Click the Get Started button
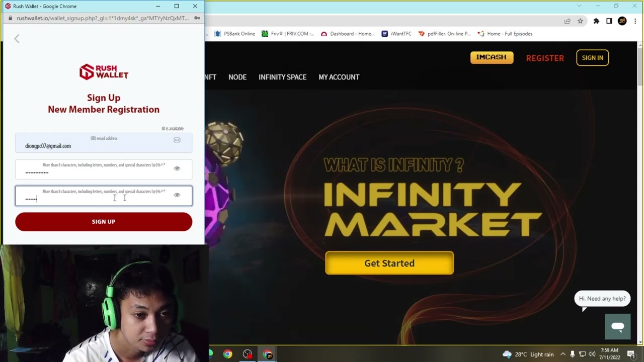The image size is (644, 362). pyautogui.click(x=389, y=263)
